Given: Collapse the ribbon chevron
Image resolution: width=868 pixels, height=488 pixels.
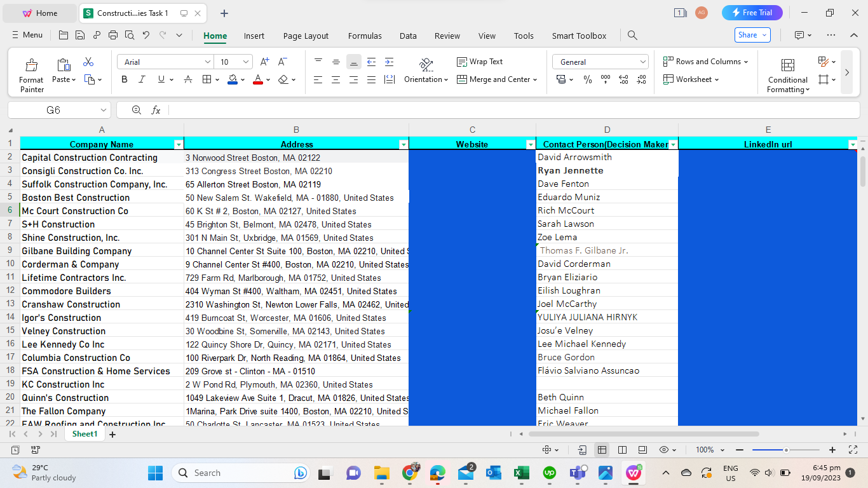Looking at the screenshot, I should coord(853,35).
